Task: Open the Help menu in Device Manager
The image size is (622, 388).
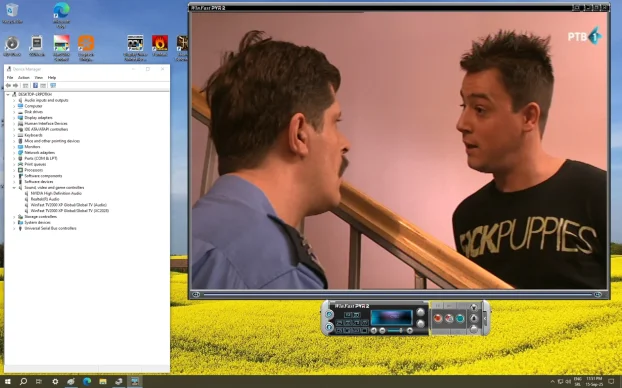Action: pyautogui.click(x=52, y=77)
